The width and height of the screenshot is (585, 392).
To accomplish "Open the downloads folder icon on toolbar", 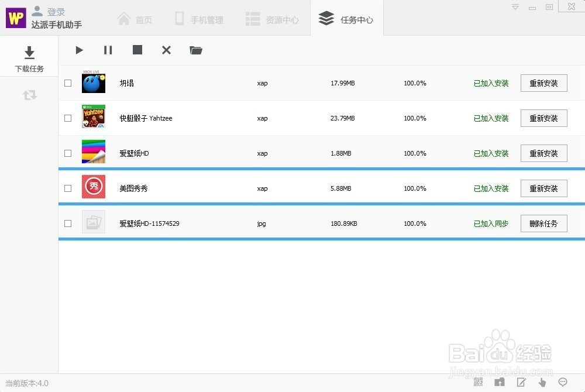I will click(195, 50).
